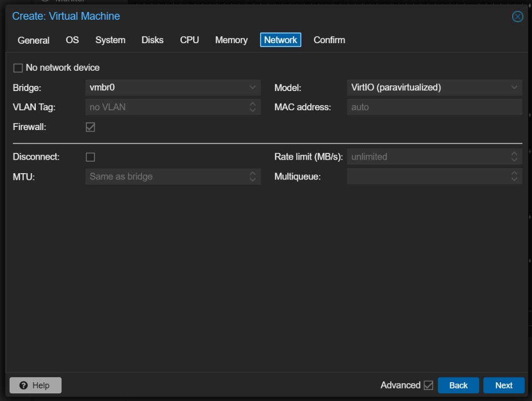Tick the No network device checkbox
Viewport: 532px width, 401px height.
click(x=18, y=68)
